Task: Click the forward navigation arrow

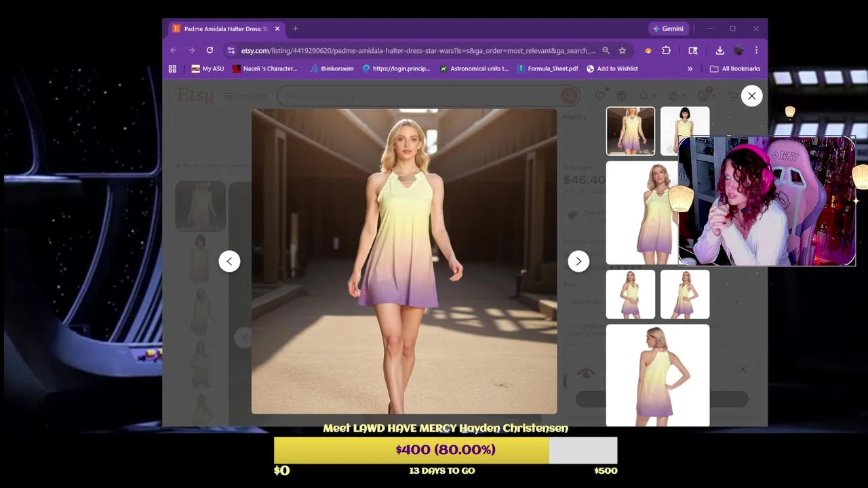Action: [191, 50]
